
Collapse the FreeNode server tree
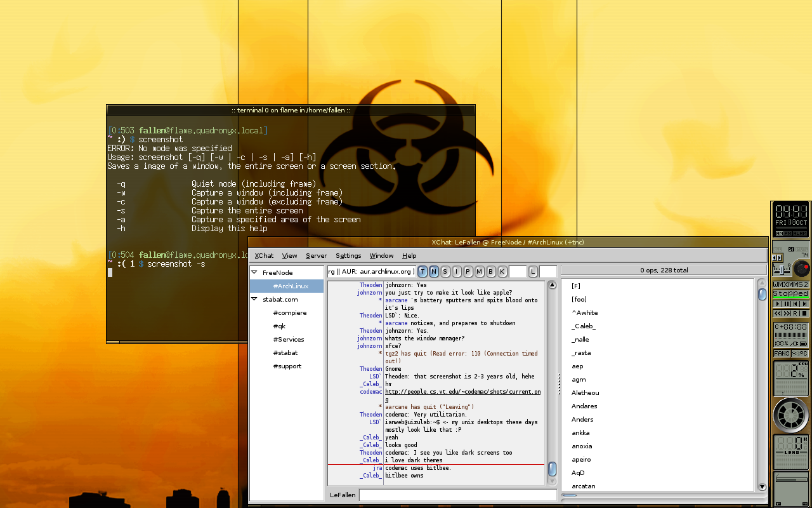[255, 273]
